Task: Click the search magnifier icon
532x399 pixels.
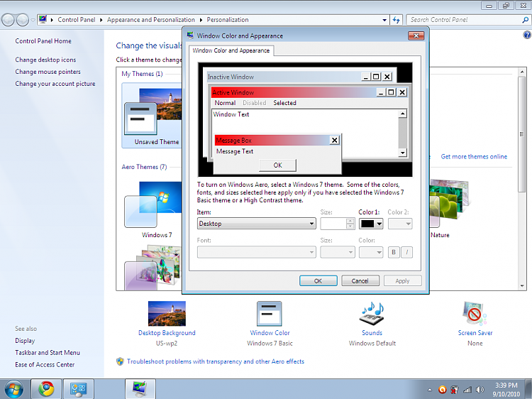Action: [x=525, y=20]
